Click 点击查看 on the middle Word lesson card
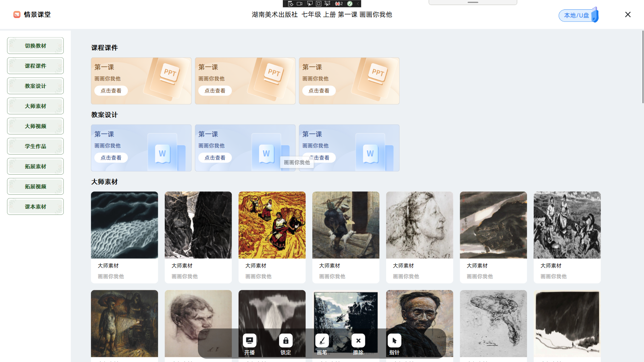 tap(215, 158)
